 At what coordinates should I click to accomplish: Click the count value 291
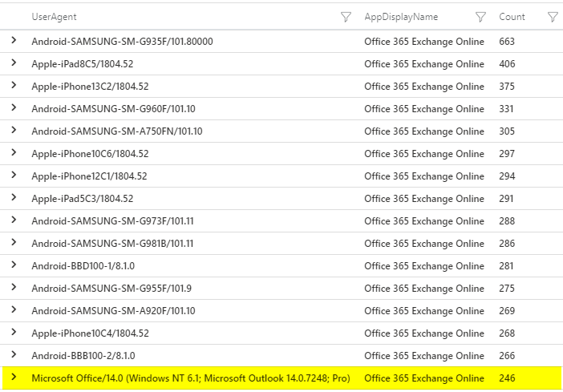(x=506, y=199)
